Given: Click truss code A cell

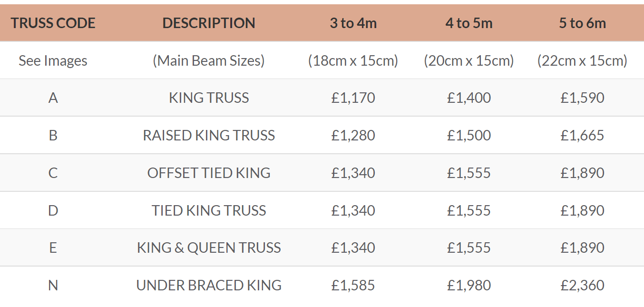Looking at the screenshot, I should pyautogui.click(x=53, y=98).
